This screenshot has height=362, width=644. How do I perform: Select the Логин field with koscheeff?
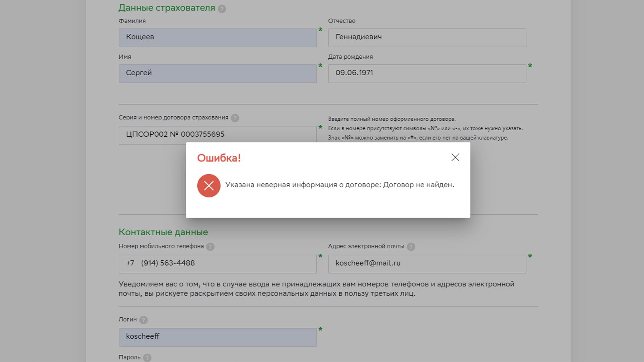point(217,337)
